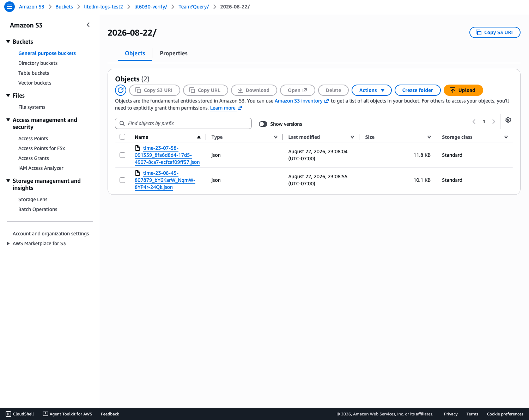The image size is (529, 420).
Task: Check the time-23-08-45 json object row
Action: coord(122,180)
